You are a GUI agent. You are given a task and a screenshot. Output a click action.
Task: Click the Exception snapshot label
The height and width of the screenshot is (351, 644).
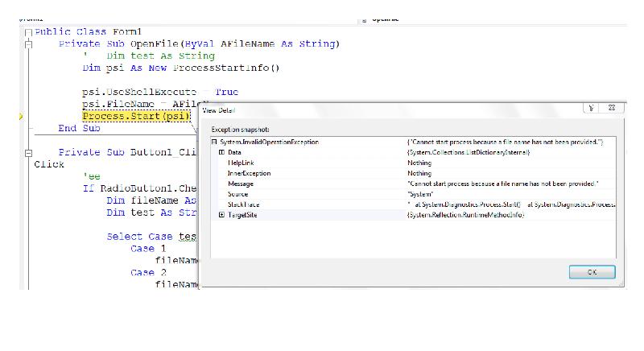coord(240,130)
